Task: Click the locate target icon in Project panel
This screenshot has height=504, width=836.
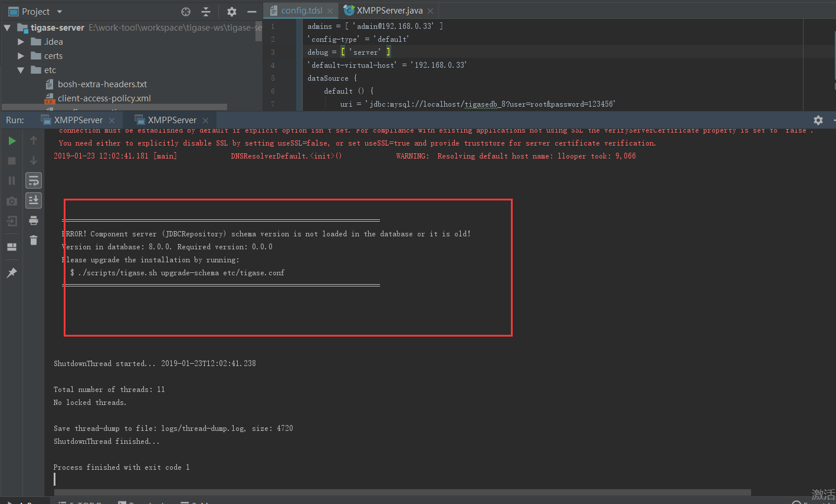Action: (186, 12)
